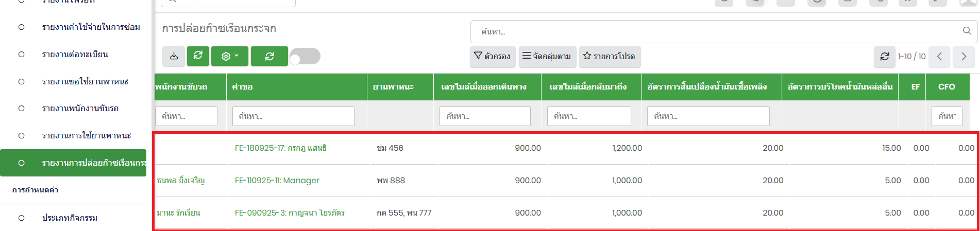
Task: Click the wide green refresh button beside the toggle
Action: (x=269, y=56)
